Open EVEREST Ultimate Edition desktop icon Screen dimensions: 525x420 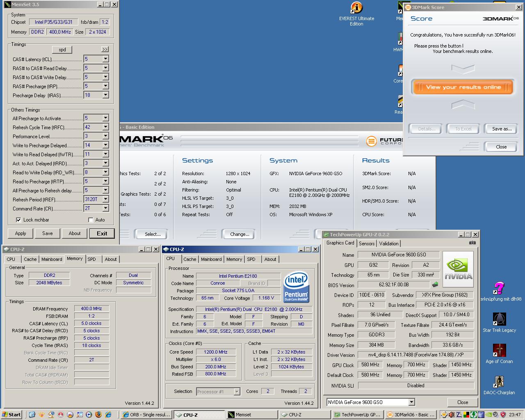click(x=356, y=14)
